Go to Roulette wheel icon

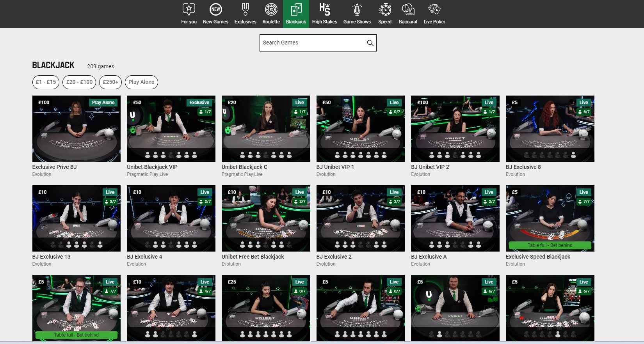pyautogui.click(x=271, y=9)
